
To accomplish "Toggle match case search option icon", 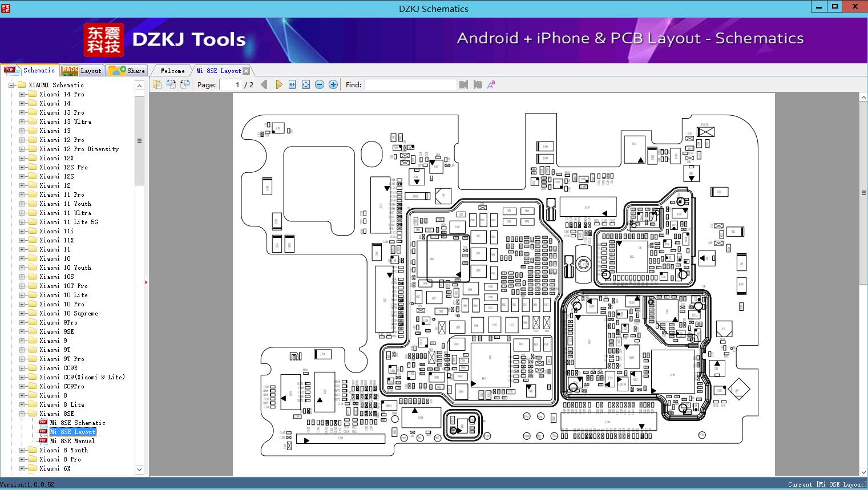I will click(491, 84).
